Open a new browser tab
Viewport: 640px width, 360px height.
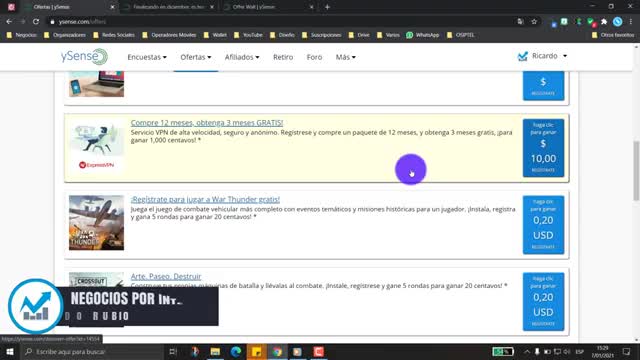[x=327, y=7]
